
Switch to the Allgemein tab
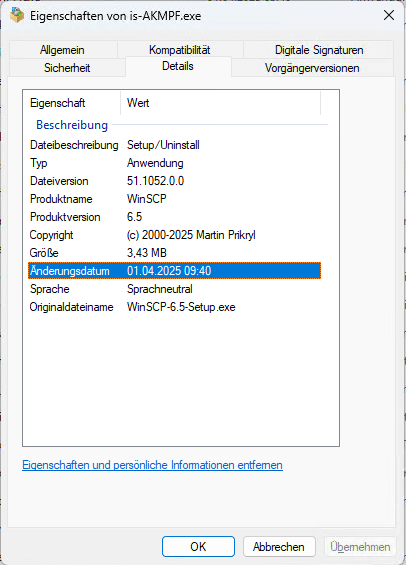[62, 50]
